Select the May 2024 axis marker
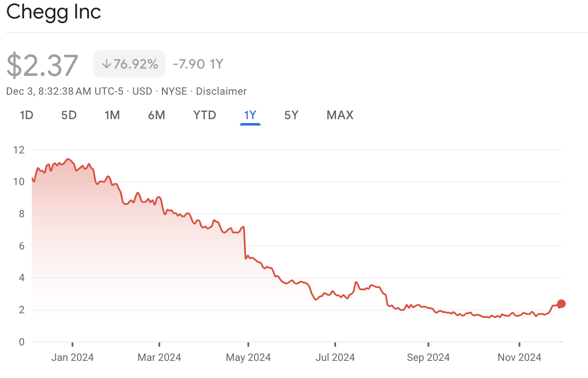This screenshot has width=588, height=378. coord(249,357)
